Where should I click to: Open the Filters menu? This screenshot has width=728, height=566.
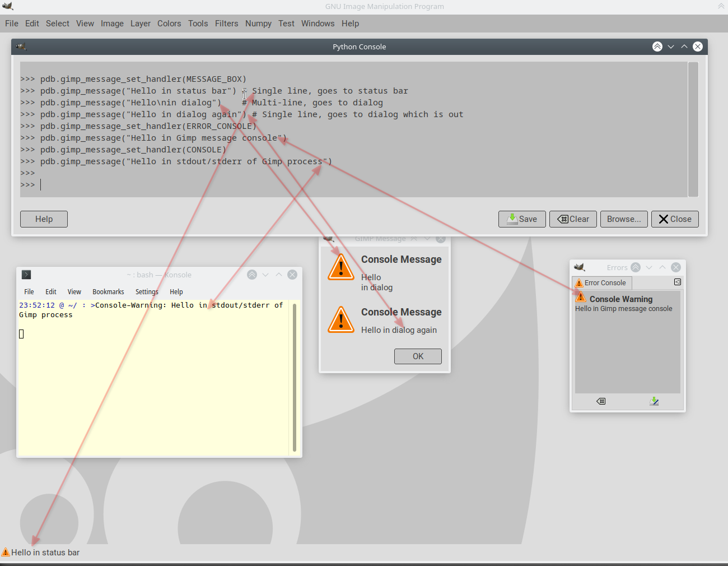[x=227, y=24]
